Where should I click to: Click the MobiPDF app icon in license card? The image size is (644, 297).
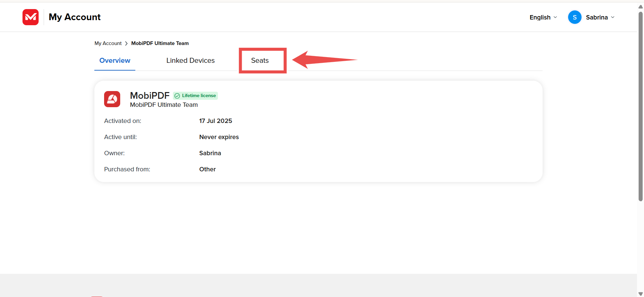[112, 99]
